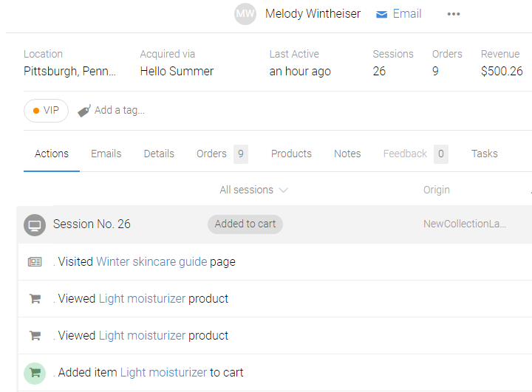Click the Add a tag input field
The image size is (532, 392).
tap(120, 111)
